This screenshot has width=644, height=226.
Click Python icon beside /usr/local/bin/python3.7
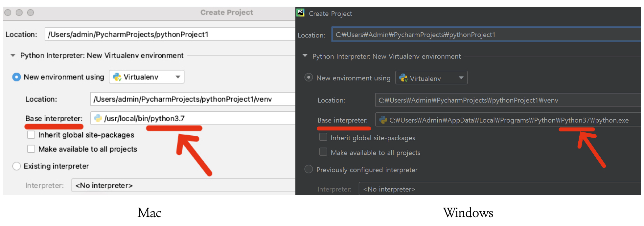click(98, 118)
